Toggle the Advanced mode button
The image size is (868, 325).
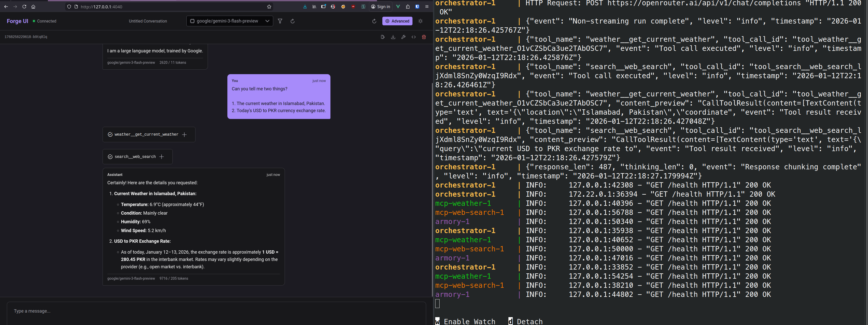(x=397, y=21)
